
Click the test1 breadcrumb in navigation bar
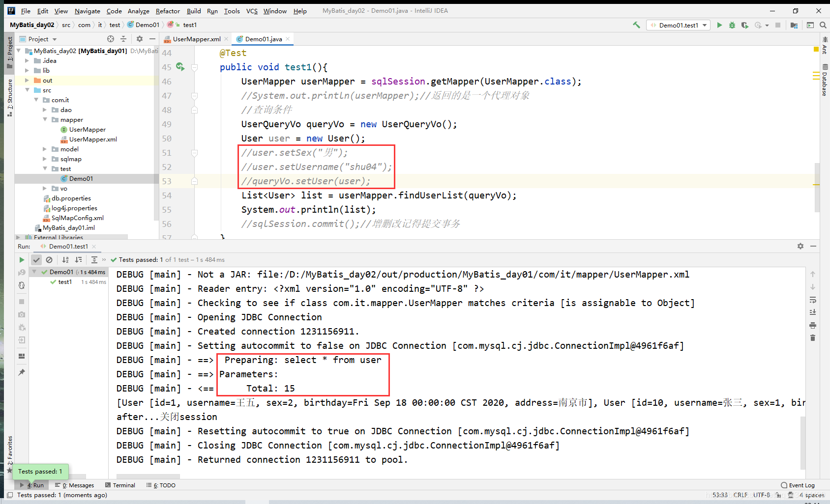pos(190,25)
